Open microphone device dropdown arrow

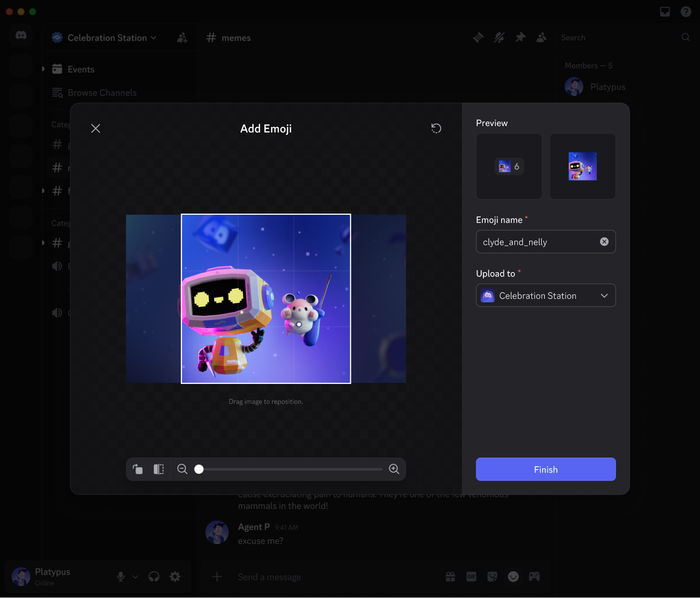[135, 577]
